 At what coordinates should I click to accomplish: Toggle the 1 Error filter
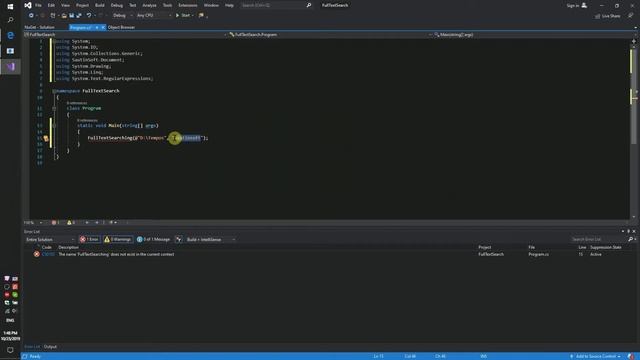89,240
